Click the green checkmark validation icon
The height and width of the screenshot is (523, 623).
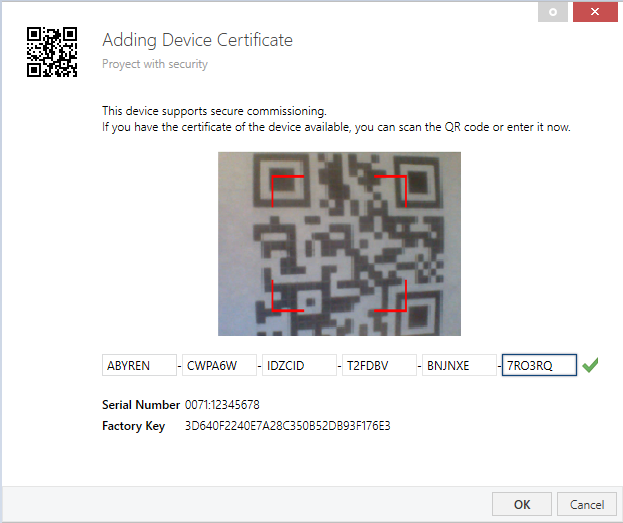click(590, 365)
